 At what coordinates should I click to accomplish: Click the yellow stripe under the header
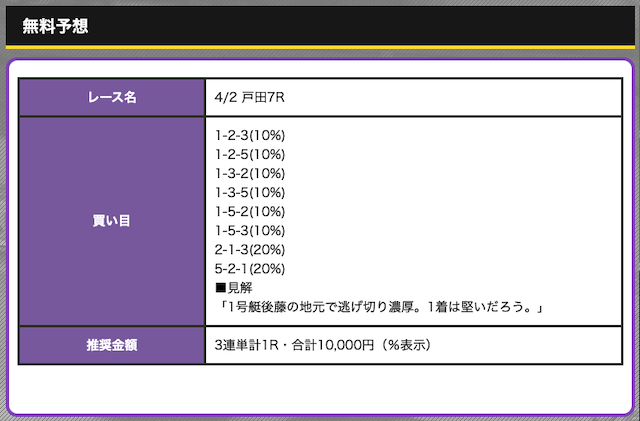coord(320,47)
